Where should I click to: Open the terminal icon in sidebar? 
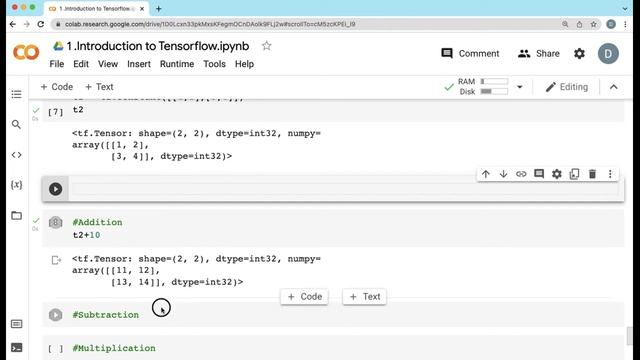16,347
